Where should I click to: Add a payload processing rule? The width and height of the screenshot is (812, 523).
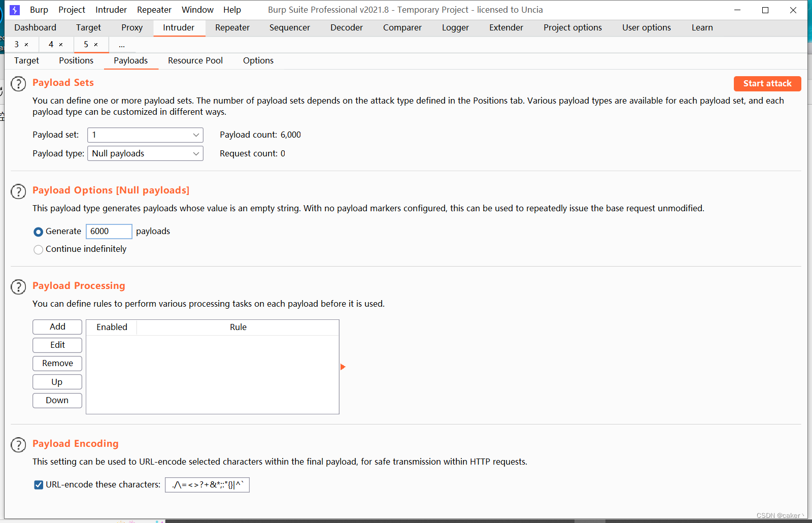(57, 327)
